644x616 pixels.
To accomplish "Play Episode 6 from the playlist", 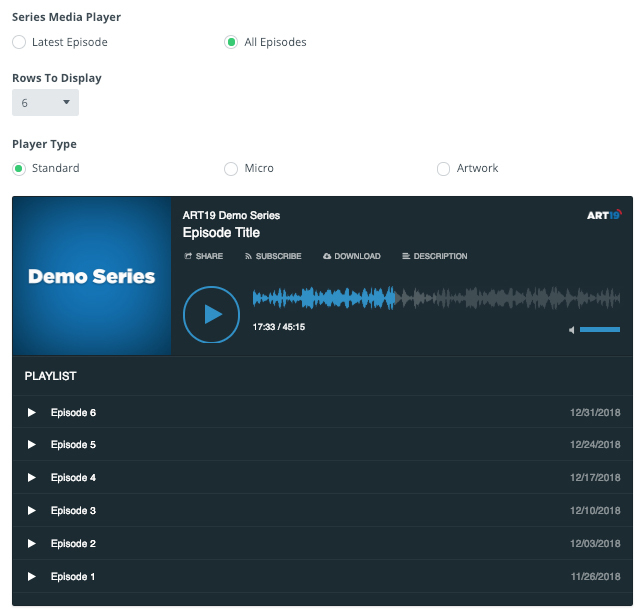I will coord(32,412).
